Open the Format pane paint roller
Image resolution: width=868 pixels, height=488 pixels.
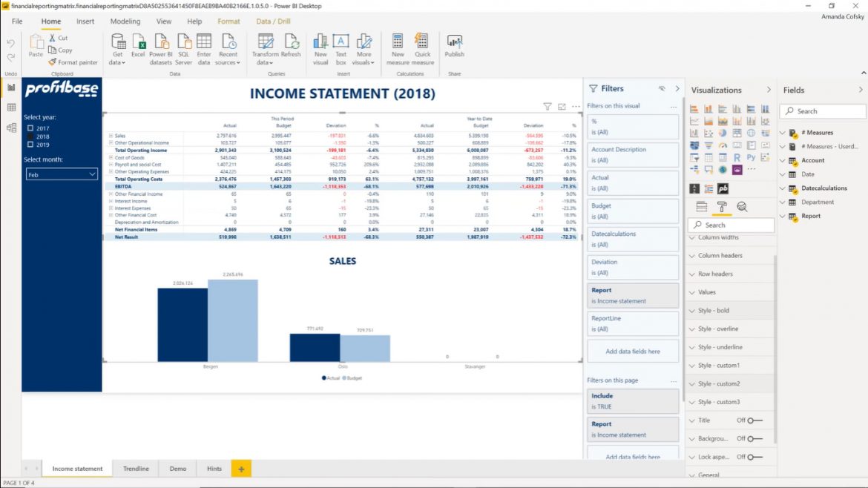coord(722,207)
